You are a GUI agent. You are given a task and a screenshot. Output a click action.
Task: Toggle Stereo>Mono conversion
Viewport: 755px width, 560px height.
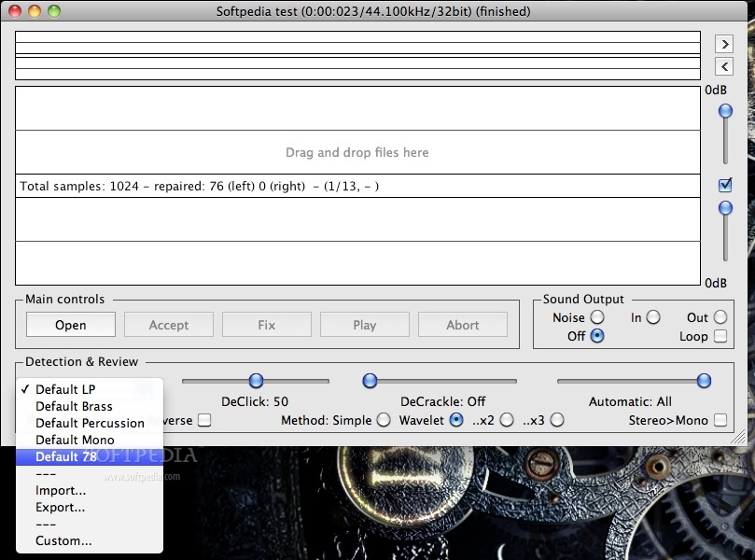pyautogui.click(x=719, y=421)
